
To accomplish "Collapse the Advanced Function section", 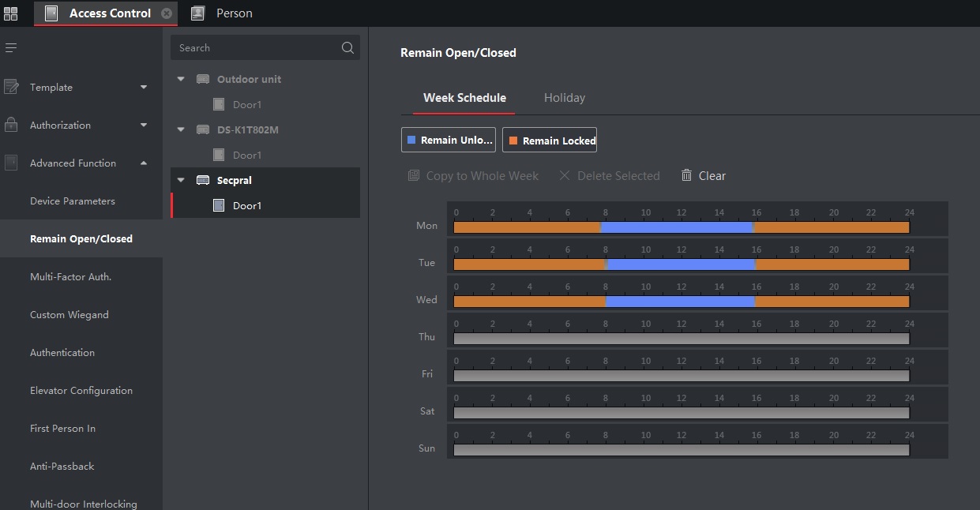I will tap(143, 163).
